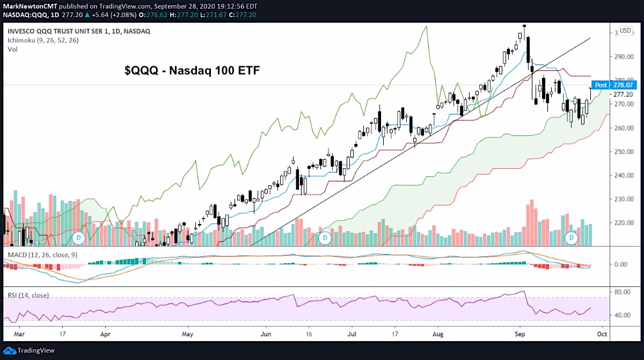Click the Post 278.07 price label
This screenshot has height=360, width=644.
(x=614, y=85)
